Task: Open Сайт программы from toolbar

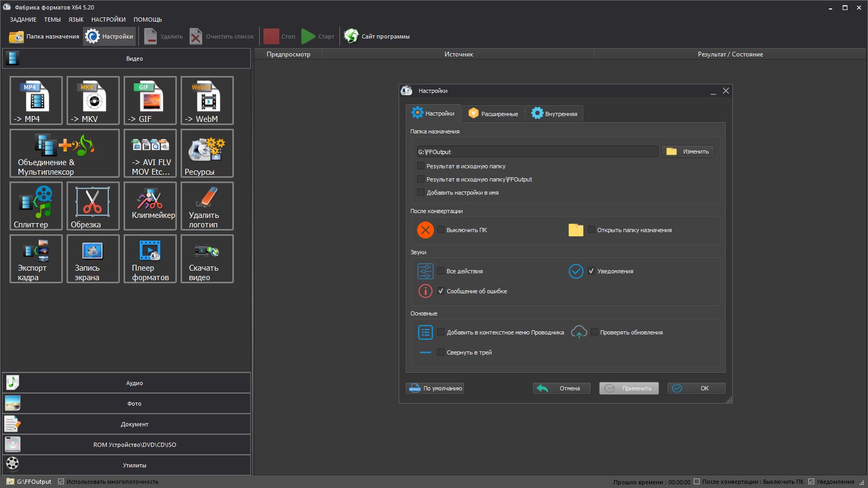Action: click(377, 36)
